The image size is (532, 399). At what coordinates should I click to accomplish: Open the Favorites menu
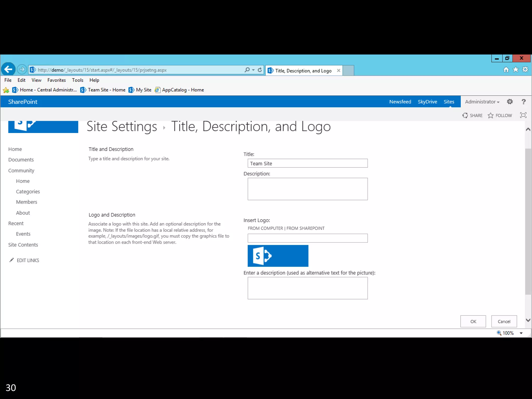pos(56,80)
